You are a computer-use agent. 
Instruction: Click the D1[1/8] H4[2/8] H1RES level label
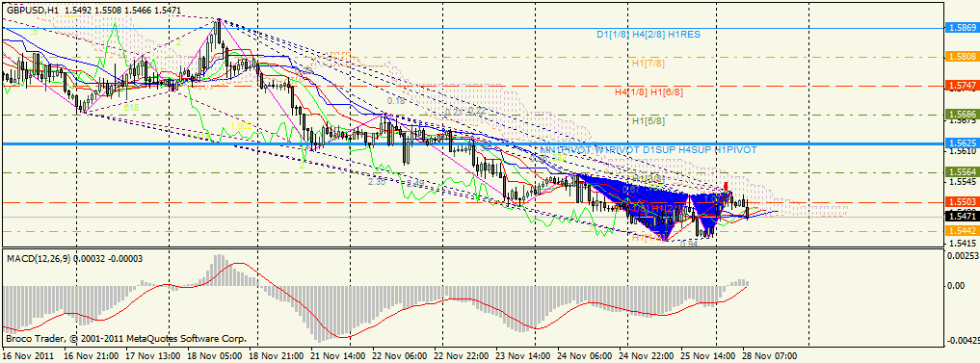click(x=649, y=35)
